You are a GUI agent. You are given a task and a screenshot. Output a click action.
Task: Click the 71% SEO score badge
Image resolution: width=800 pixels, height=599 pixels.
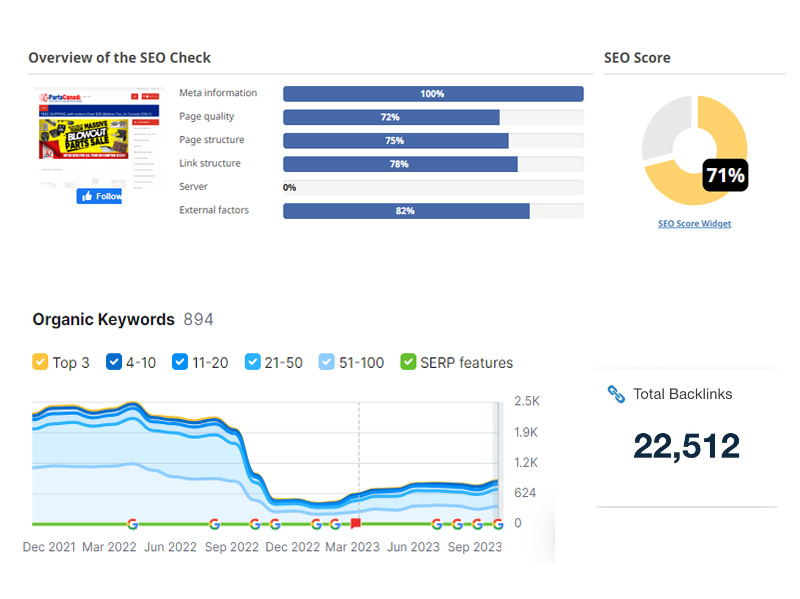725,176
